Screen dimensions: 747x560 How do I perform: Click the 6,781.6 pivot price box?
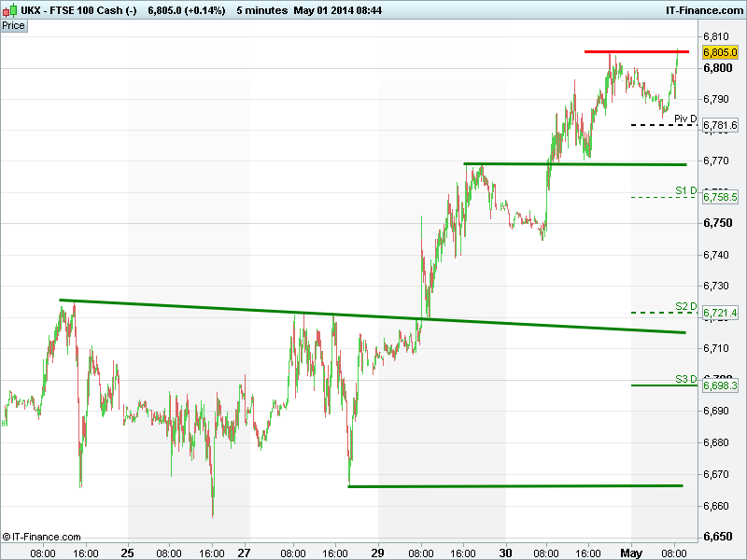coord(720,125)
